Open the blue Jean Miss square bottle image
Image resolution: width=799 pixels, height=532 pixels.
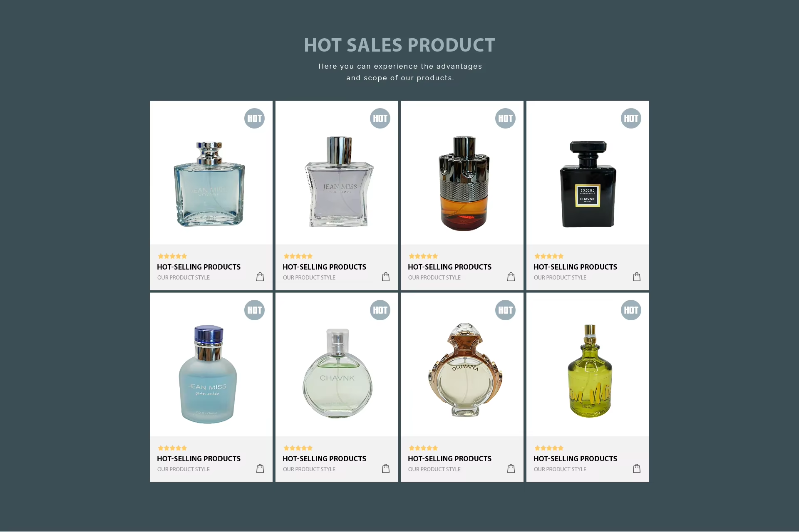pos(209,184)
